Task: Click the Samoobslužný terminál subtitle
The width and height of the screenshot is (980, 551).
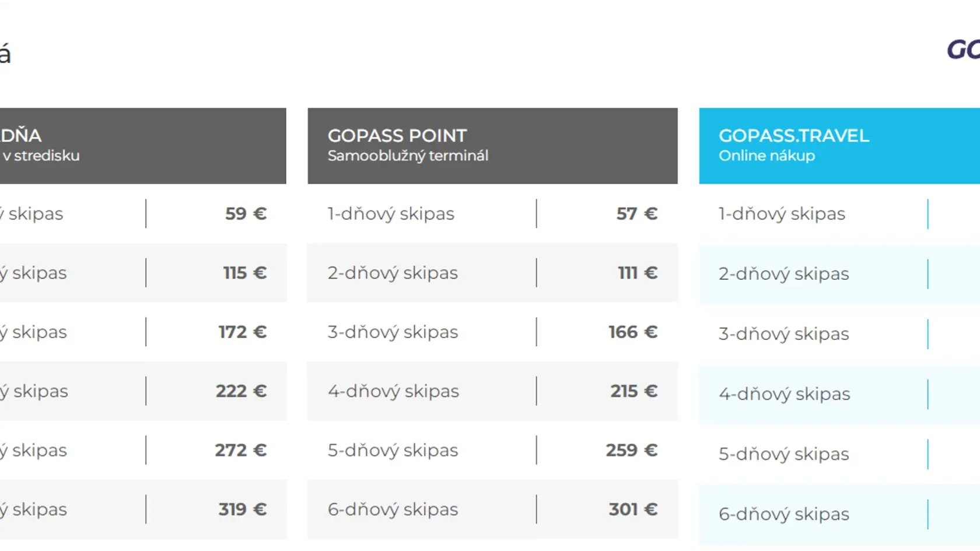Action: [x=408, y=156]
